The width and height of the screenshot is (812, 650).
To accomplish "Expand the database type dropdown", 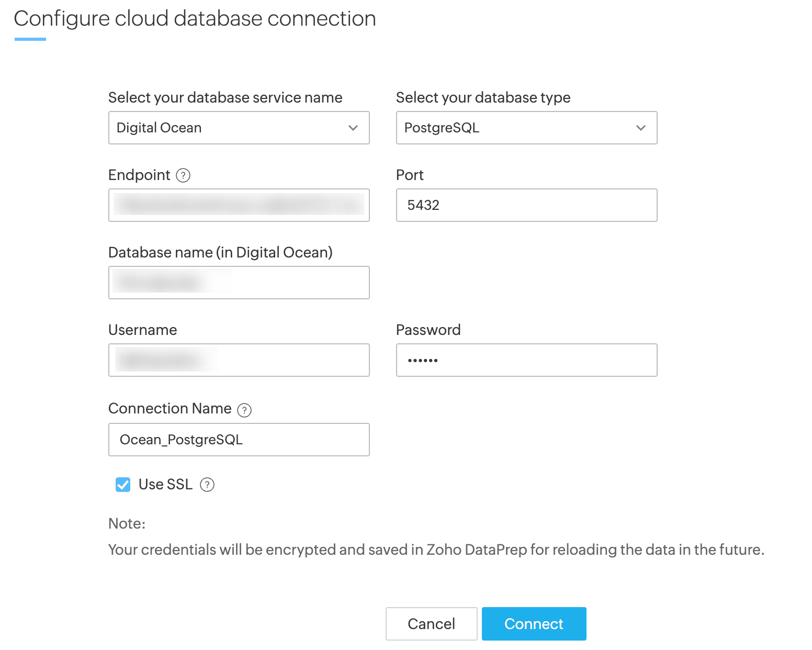I will tap(526, 128).
